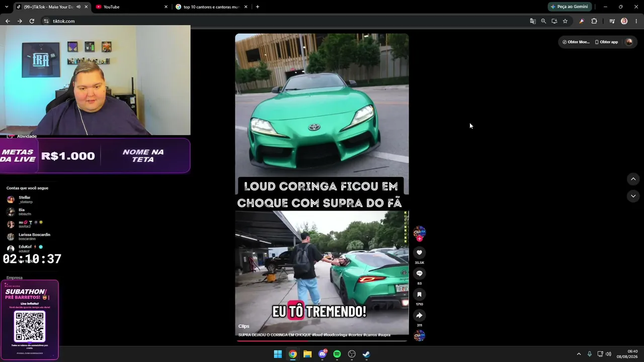This screenshot has height=362, width=644.
Task: Click the Clips username on the video
Action: tap(244, 326)
